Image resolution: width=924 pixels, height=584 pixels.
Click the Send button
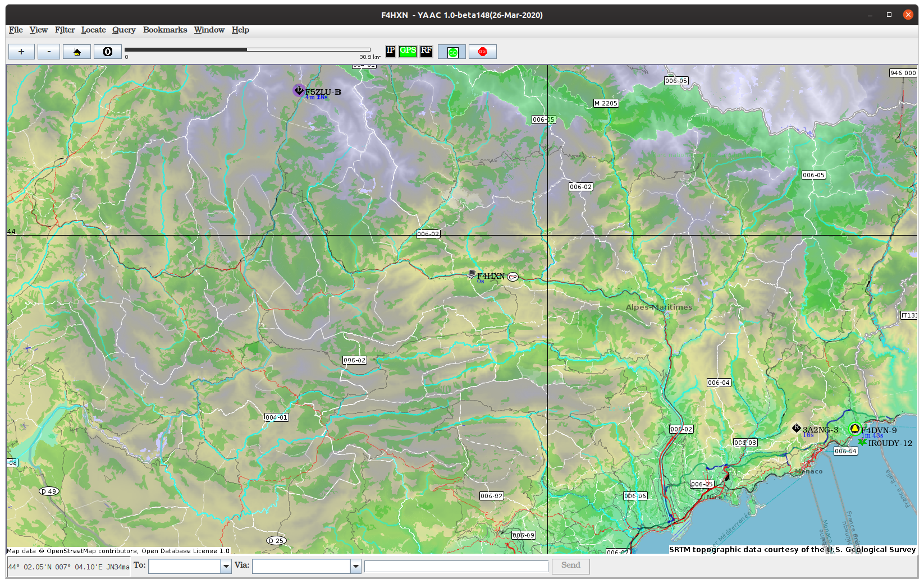click(571, 566)
